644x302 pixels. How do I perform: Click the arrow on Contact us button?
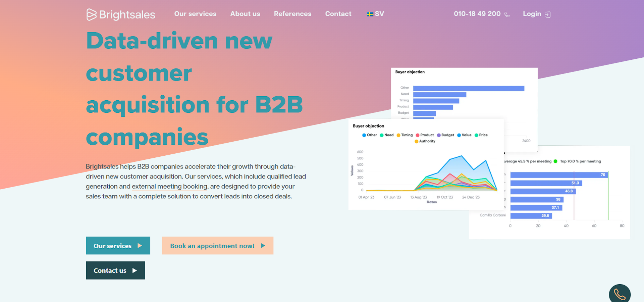pos(135,270)
